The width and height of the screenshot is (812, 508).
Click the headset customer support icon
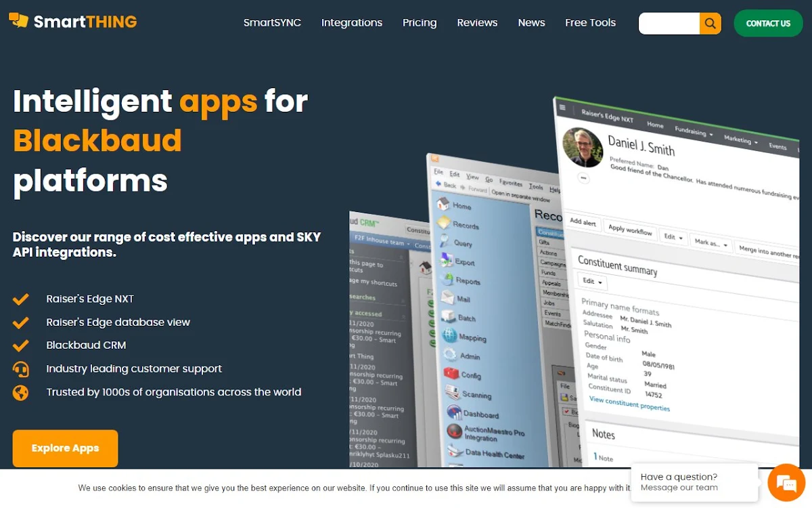[x=20, y=369]
